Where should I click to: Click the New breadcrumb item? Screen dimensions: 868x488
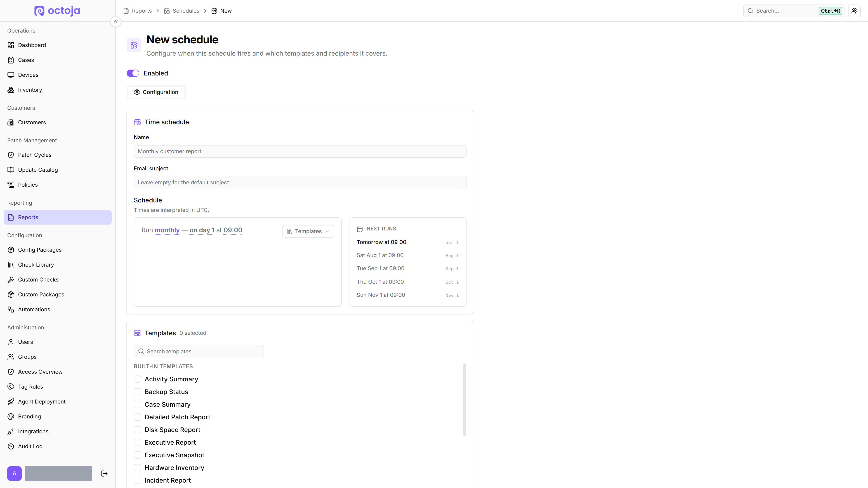click(222, 11)
